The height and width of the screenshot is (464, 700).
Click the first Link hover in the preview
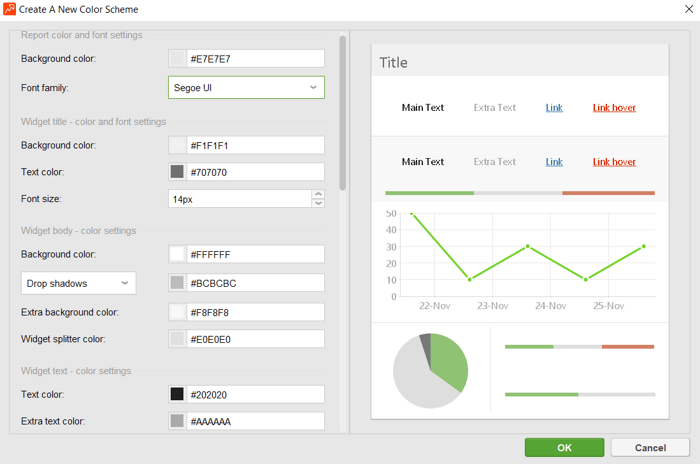[614, 108]
